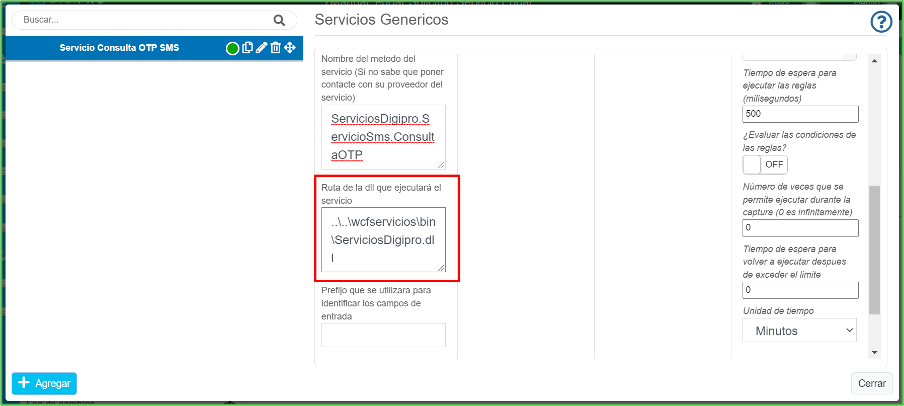Click the vertical scrollbar down arrow

(874, 352)
